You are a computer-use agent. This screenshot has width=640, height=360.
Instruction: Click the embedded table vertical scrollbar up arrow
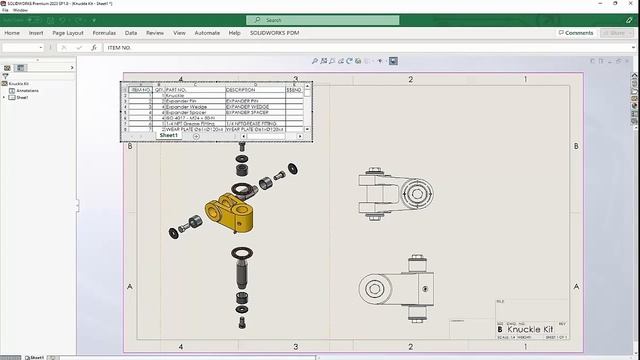[x=307, y=86]
